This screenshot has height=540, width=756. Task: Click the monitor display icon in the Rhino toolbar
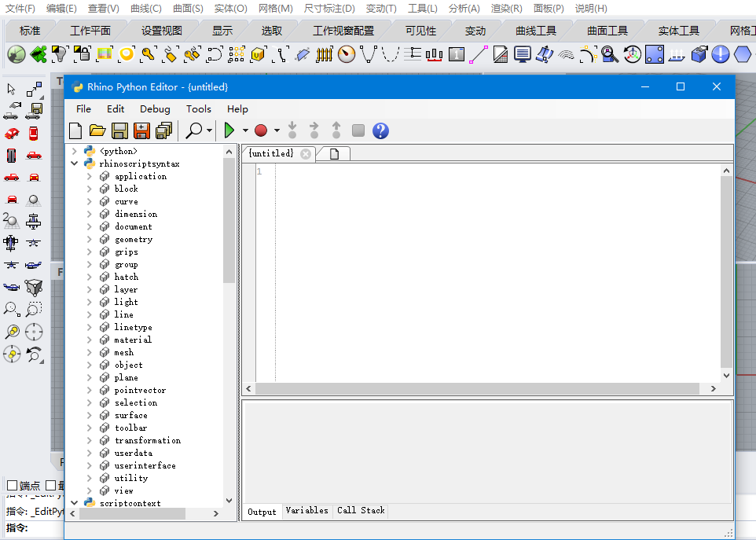[x=523, y=54]
